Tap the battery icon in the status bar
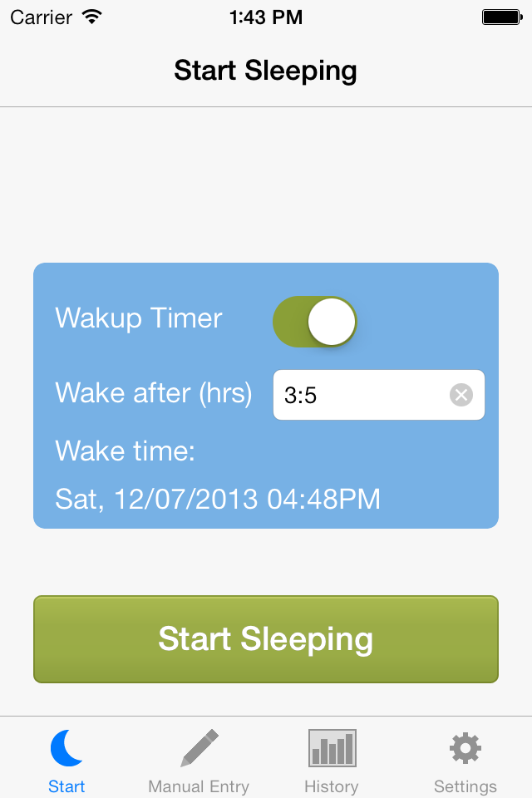This screenshot has height=798, width=532. [502, 17]
